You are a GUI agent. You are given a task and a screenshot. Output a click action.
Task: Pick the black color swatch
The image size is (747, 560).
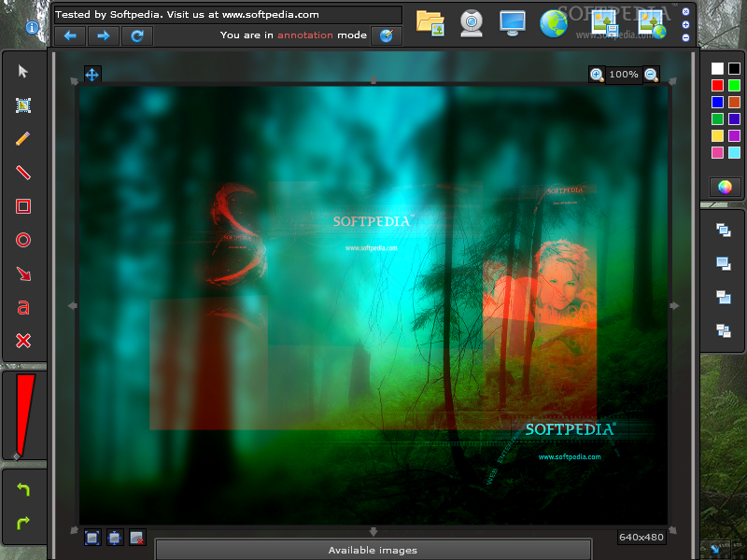pyautogui.click(x=734, y=68)
